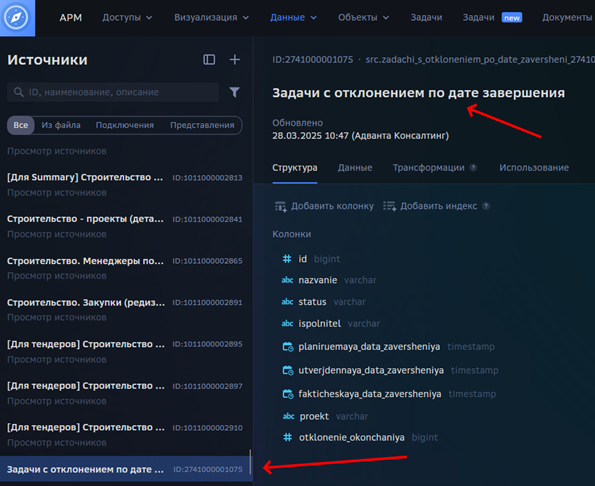Click the search magnifier icon

coord(19,92)
